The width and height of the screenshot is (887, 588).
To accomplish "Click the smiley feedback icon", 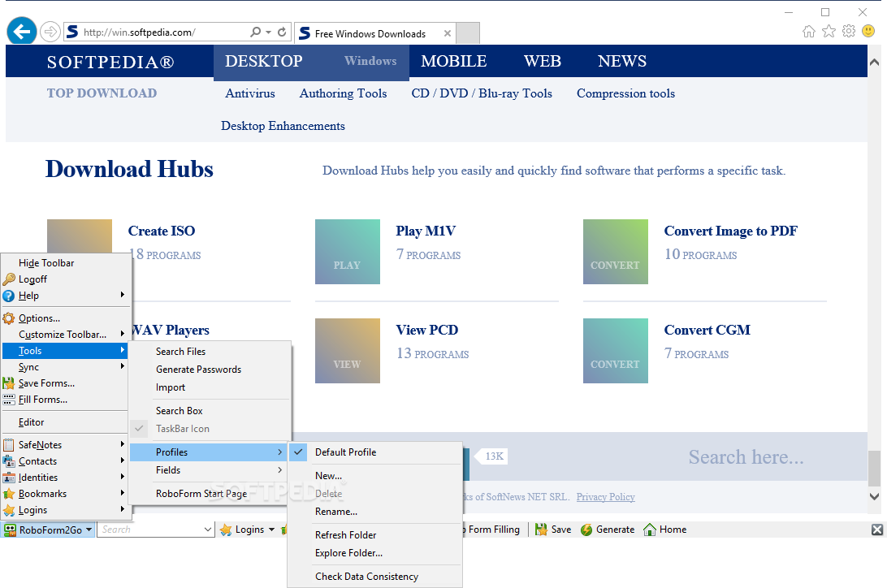I will [x=868, y=31].
